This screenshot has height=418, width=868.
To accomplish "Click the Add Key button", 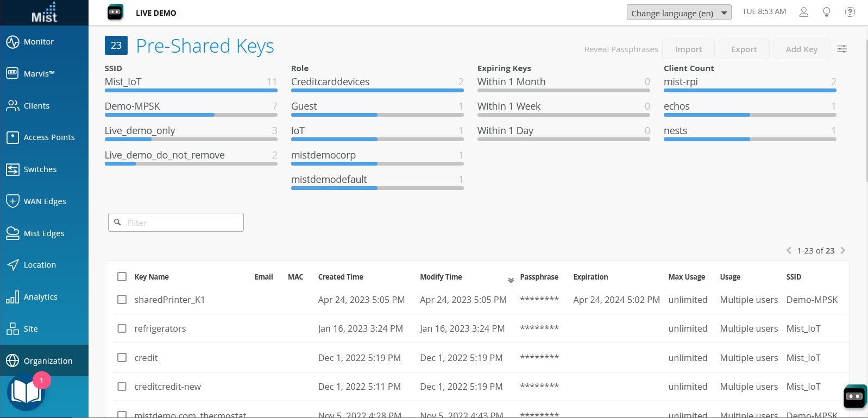I will coord(801,49).
